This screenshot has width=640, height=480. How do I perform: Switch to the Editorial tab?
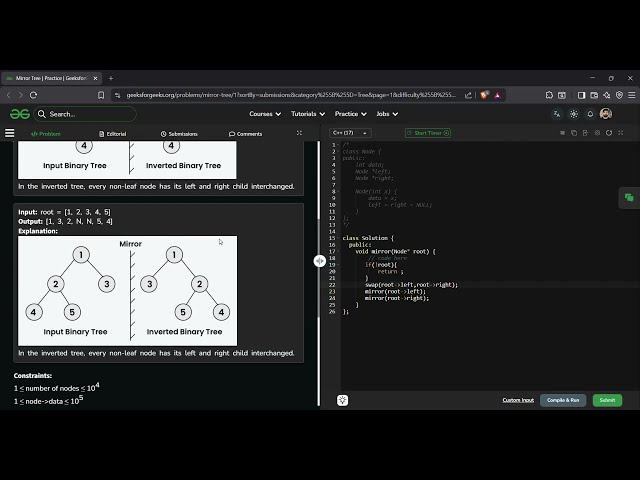click(113, 133)
